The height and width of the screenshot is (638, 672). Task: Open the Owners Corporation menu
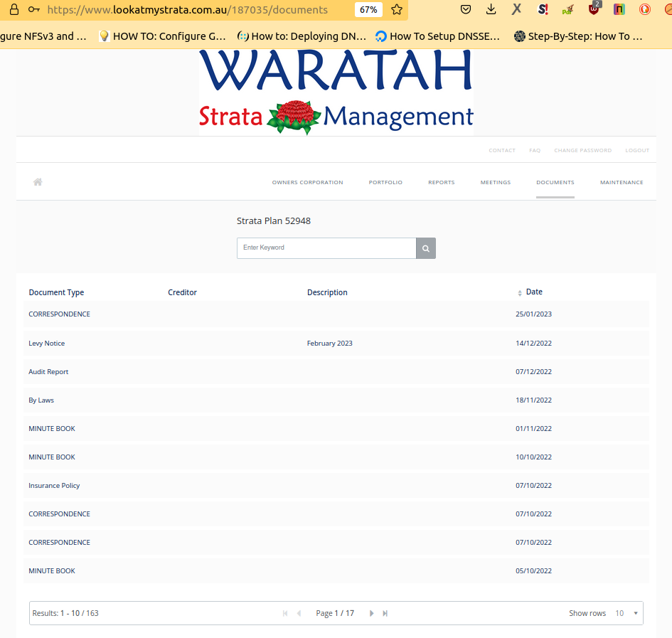click(x=307, y=183)
